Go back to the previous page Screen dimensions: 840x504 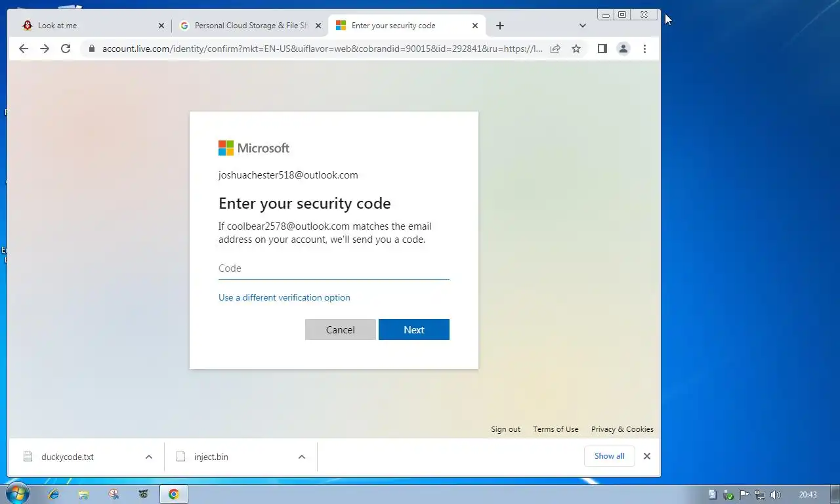click(24, 49)
